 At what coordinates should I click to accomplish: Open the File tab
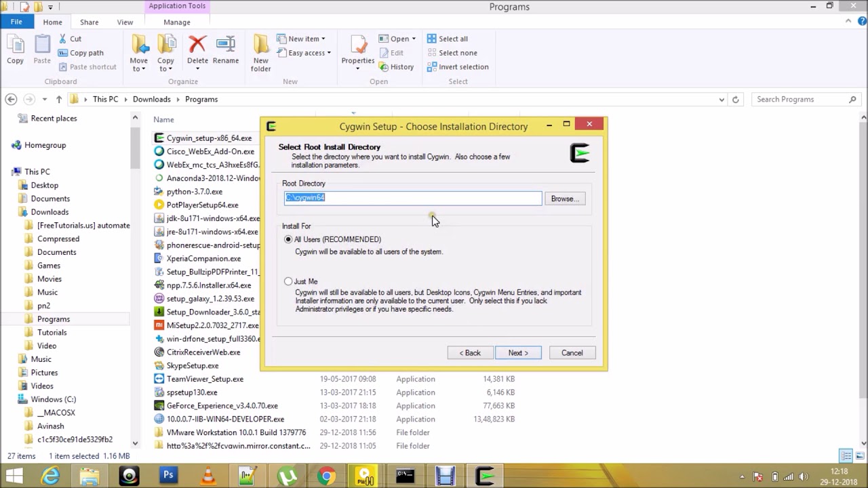click(x=16, y=22)
